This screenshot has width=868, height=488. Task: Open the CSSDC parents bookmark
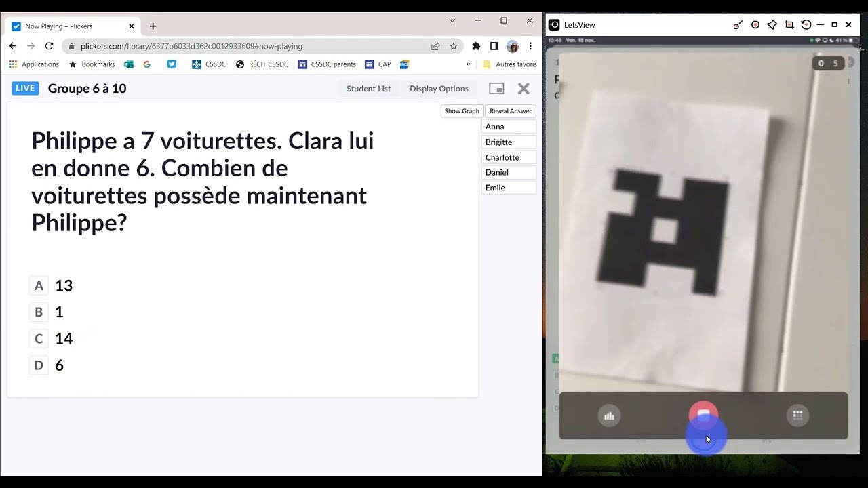pyautogui.click(x=327, y=64)
